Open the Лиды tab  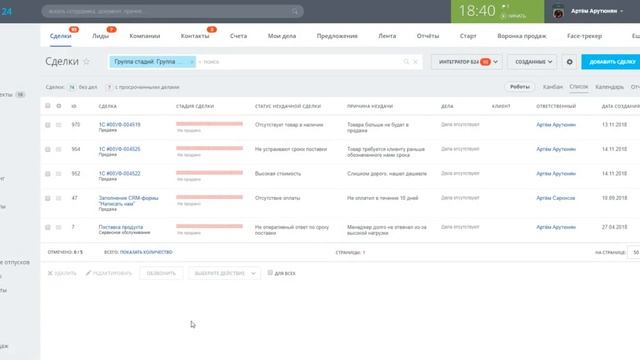100,36
